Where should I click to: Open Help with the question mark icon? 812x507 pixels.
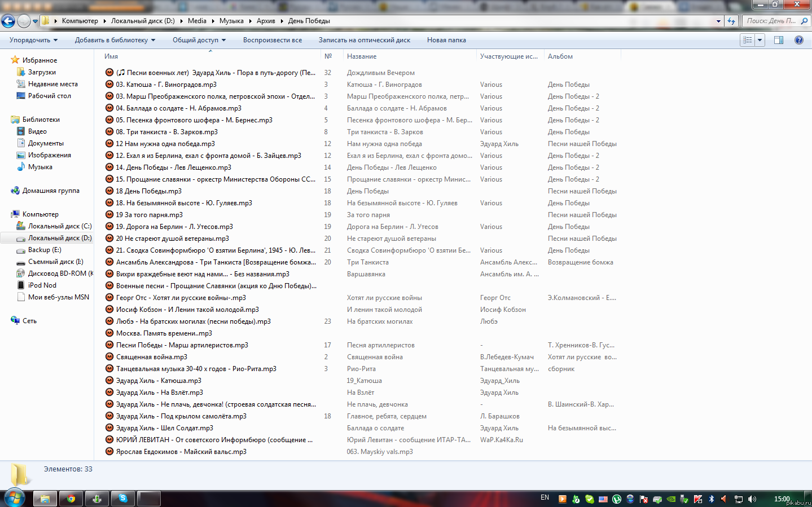point(799,40)
